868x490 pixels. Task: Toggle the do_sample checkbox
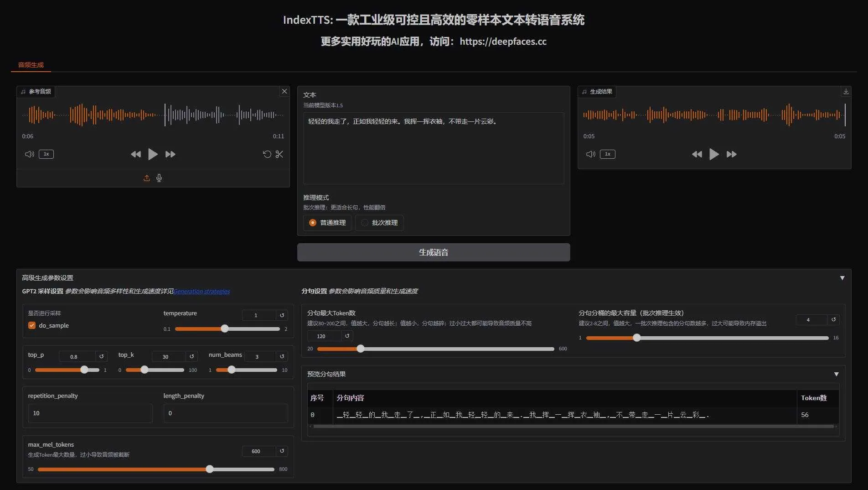tap(32, 325)
